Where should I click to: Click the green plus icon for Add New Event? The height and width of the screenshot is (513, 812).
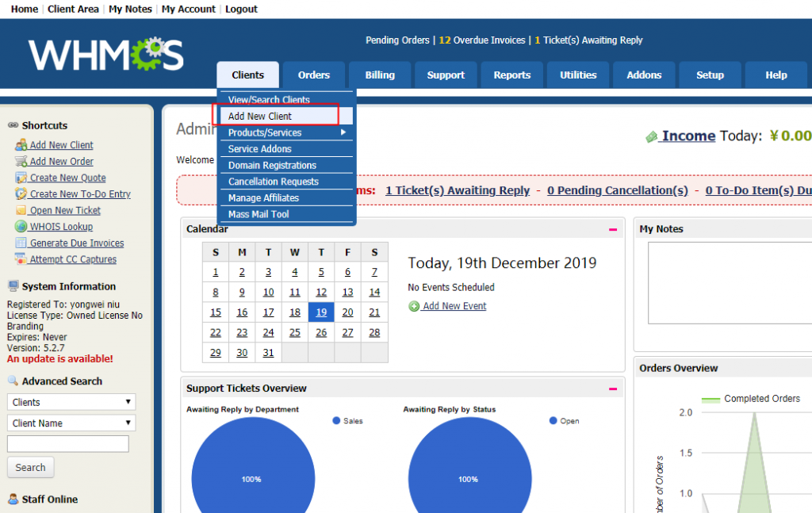(x=414, y=307)
